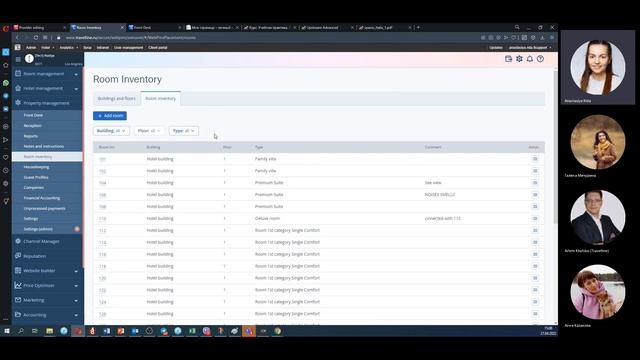
Task: Switch to the first browser tab
Action: point(40,27)
